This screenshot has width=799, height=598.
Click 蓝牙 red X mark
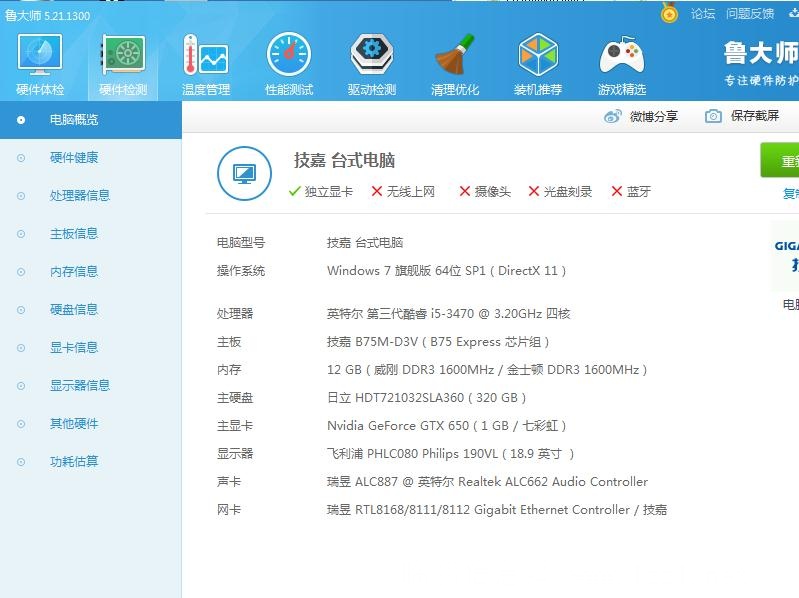tap(617, 192)
